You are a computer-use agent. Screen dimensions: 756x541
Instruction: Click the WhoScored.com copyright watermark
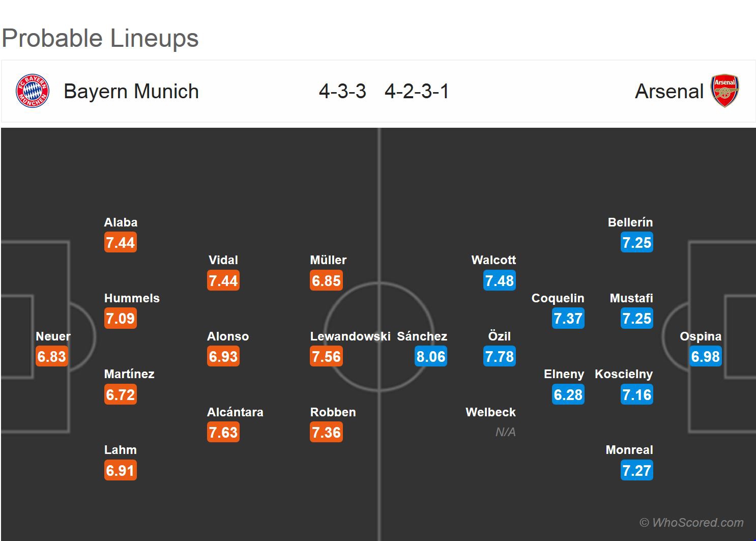691,523
